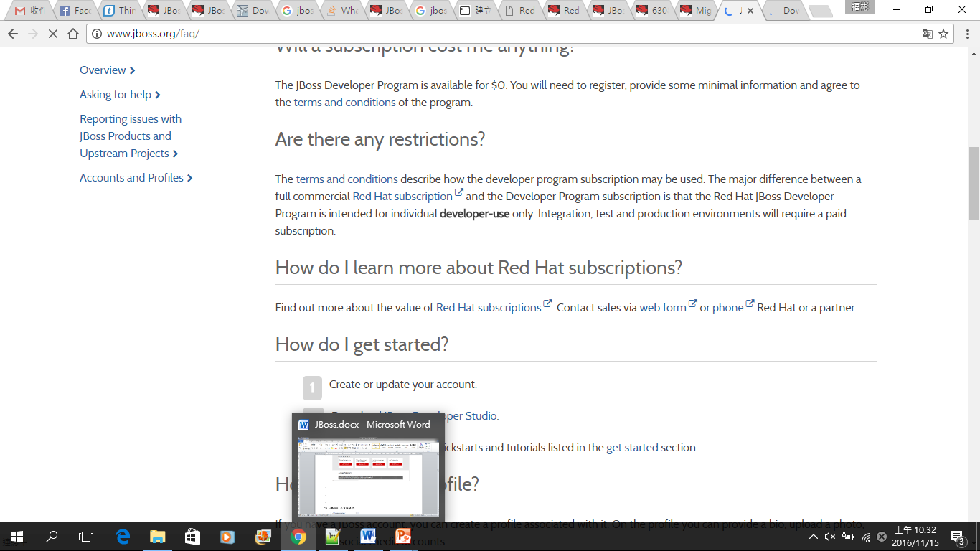Image resolution: width=980 pixels, height=551 pixels.
Task: Open the PowerPoint icon on the taskbar
Action: coord(403,537)
